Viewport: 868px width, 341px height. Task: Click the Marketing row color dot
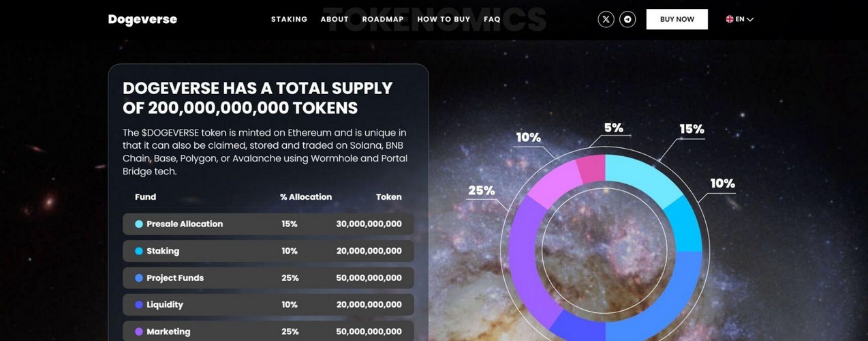pyautogui.click(x=139, y=331)
